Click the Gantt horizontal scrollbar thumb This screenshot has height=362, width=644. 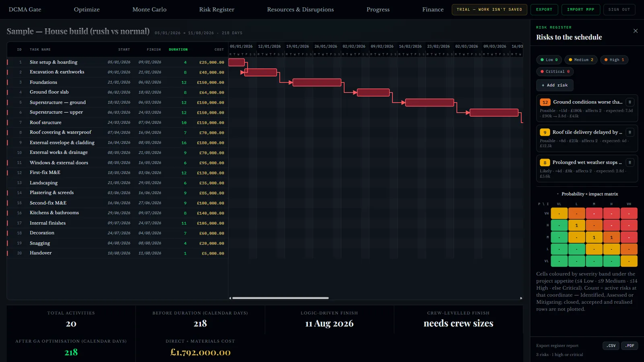pos(281,298)
